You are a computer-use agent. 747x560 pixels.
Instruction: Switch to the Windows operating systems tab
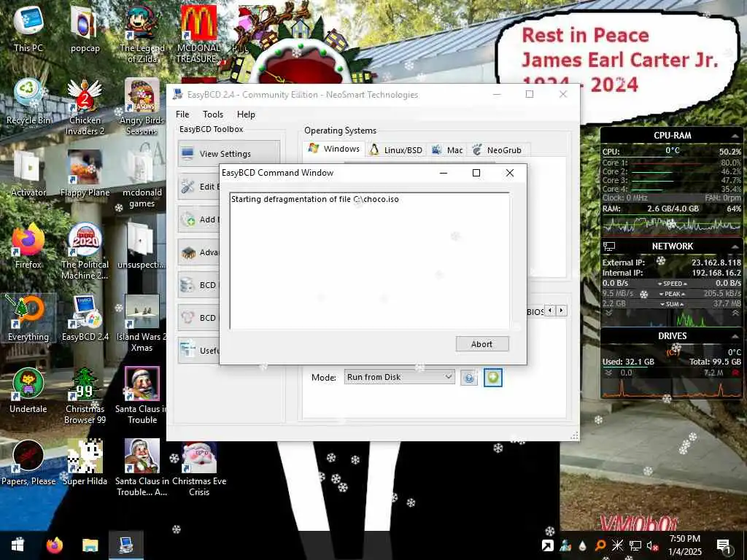(x=334, y=149)
